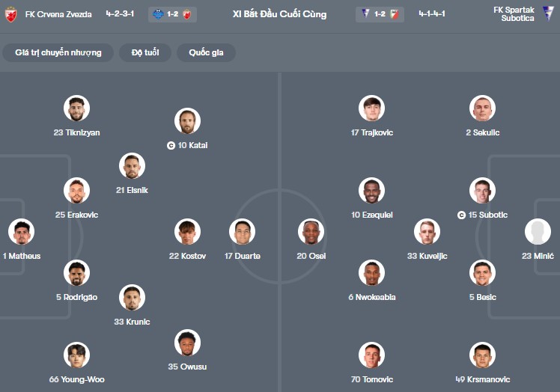Click player 23 Tiknizyan's photo
Viewport: 560px width, 392px height.
point(76,108)
